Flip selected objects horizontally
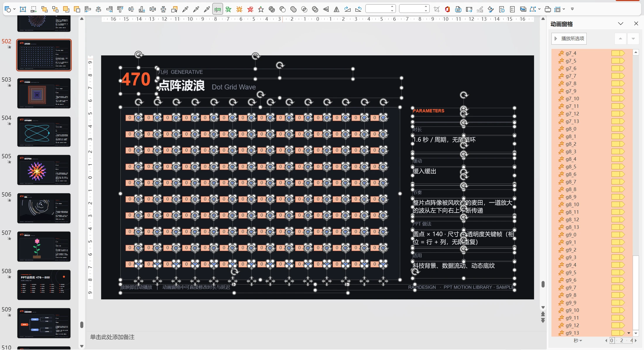Image resolution: width=644 pixels, height=350 pixels. tap(337, 9)
